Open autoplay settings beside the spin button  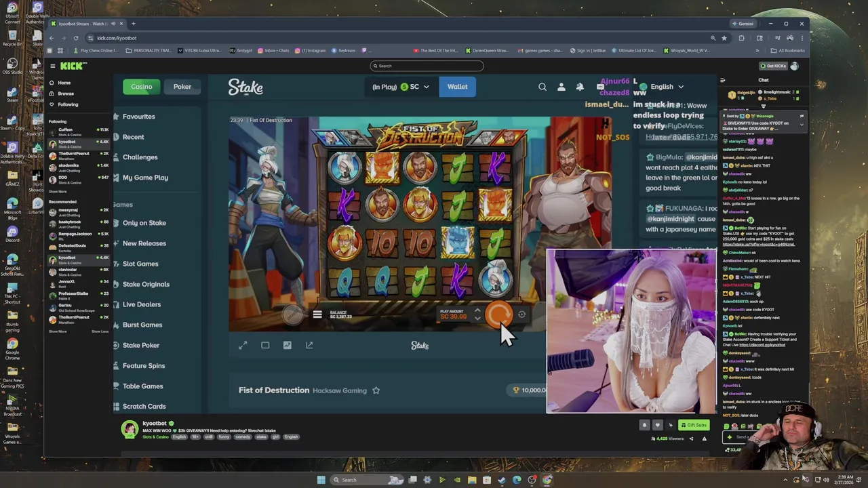point(521,314)
